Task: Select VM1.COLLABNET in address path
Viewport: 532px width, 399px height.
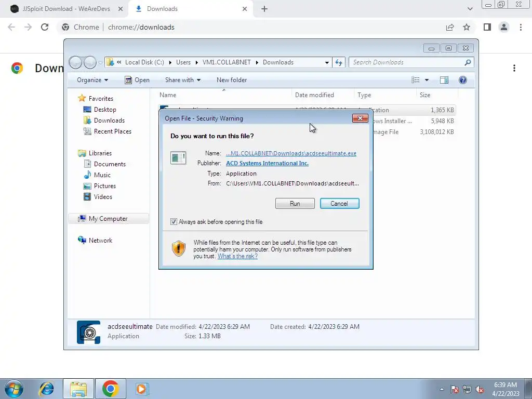Action: coord(227,62)
